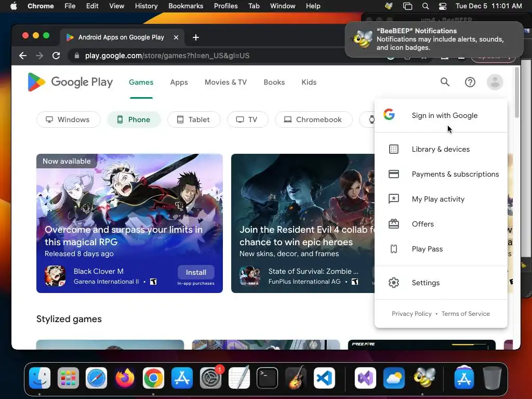The width and height of the screenshot is (532, 399).
Task: Click the My Play activity star icon
Action: coord(394,199)
